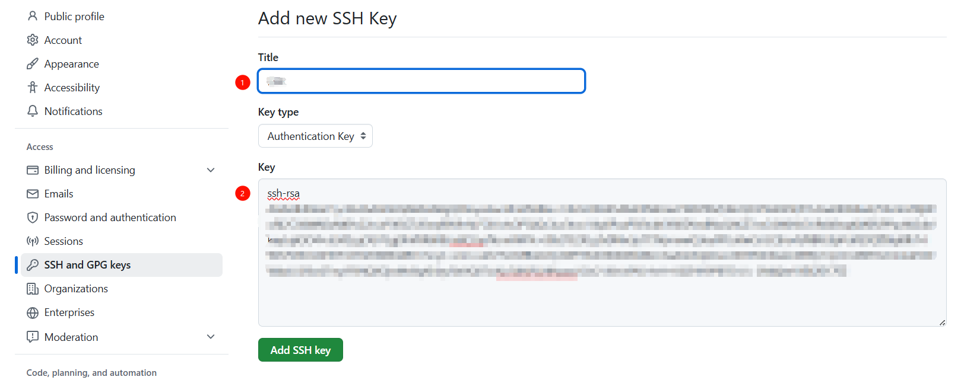Click the Appearance paintbrush icon

click(x=33, y=63)
